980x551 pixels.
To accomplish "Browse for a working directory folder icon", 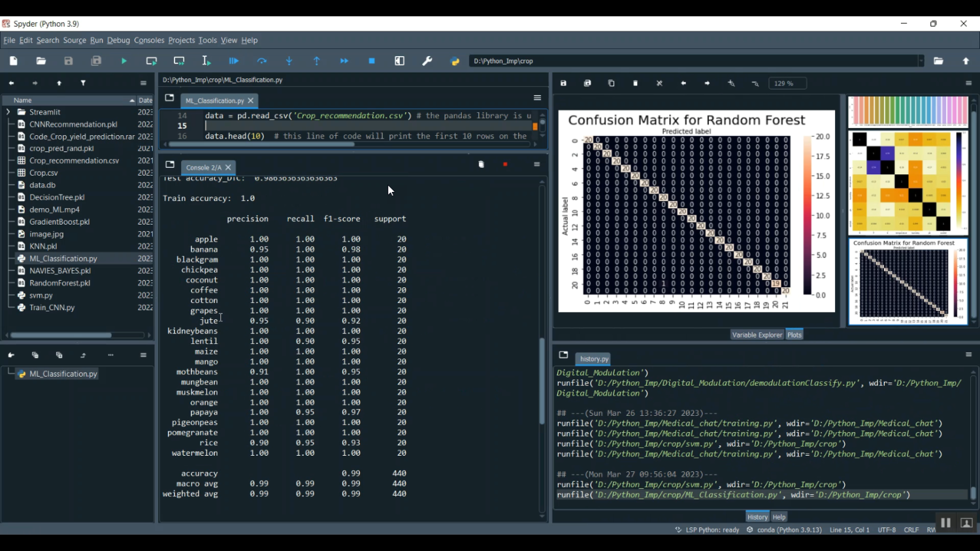I will coord(939,61).
